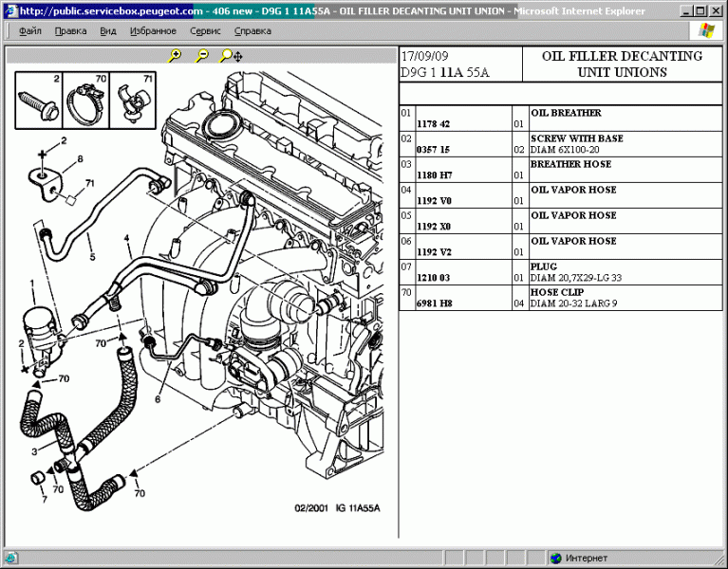Click the Internet zone globe in status bar

point(555,559)
